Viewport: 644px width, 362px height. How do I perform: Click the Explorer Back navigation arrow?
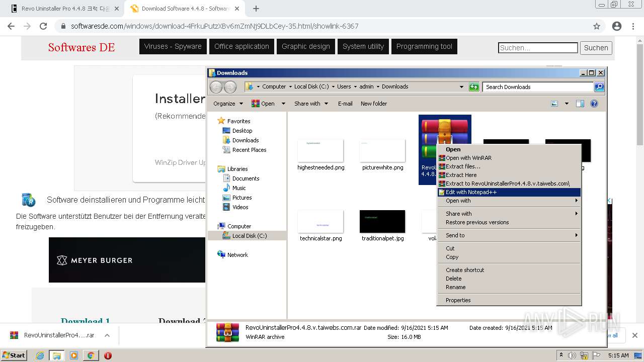pyautogui.click(x=216, y=87)
